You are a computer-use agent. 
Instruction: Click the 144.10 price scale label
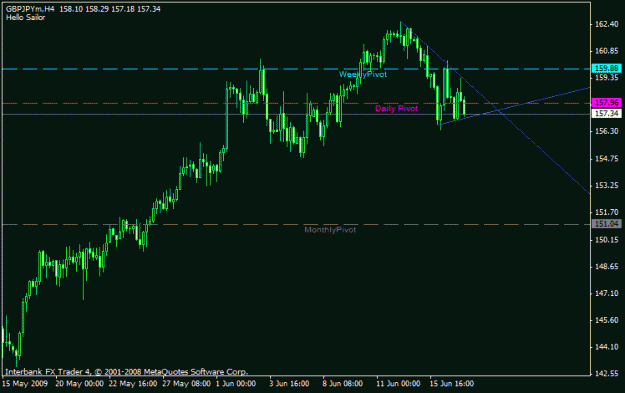607,347
